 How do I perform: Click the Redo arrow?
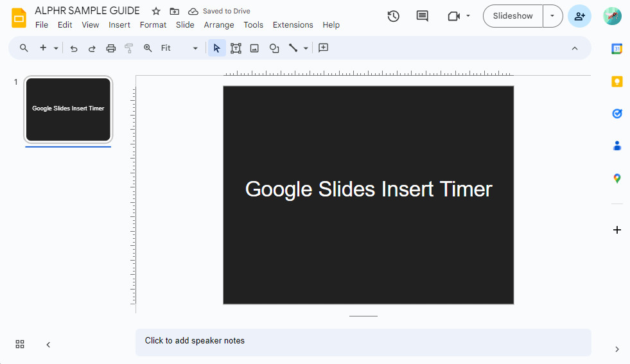click(92, 48)
